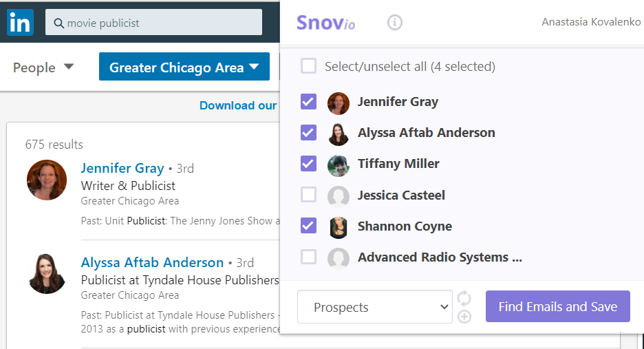Click the Snov.io logo
The height and width of the screenshot is (349, 644).
[x=325, y=23]
